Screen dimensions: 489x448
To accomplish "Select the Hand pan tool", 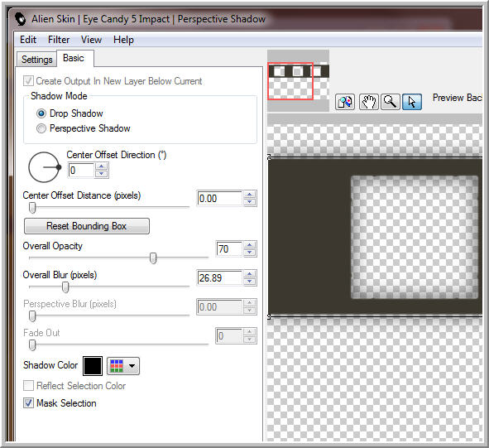I will [x=369, y=102].
